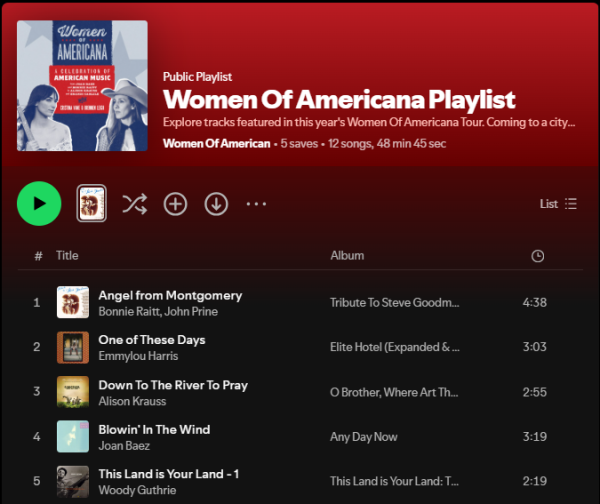Click the 12 songs, 48 min 45 sec text

click(387, 144)
